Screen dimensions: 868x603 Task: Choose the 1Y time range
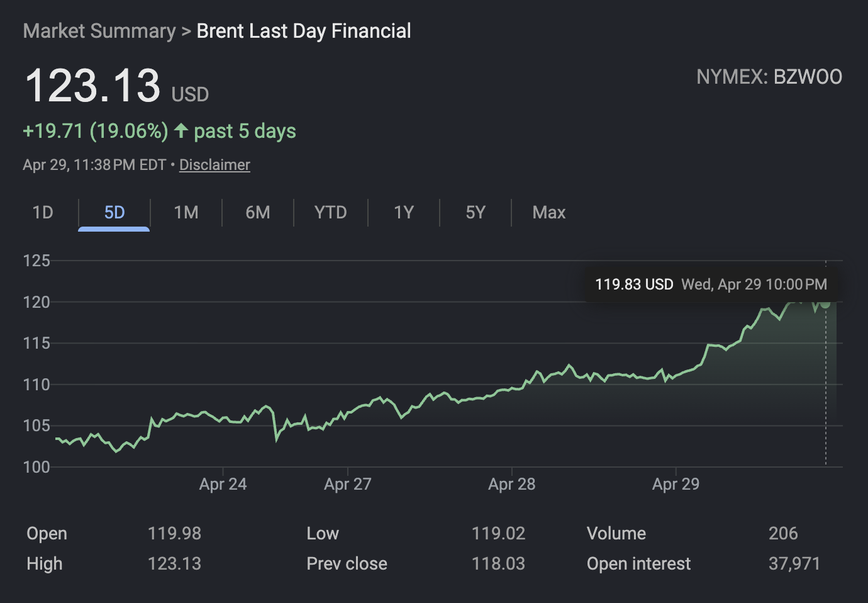[404, 213]
